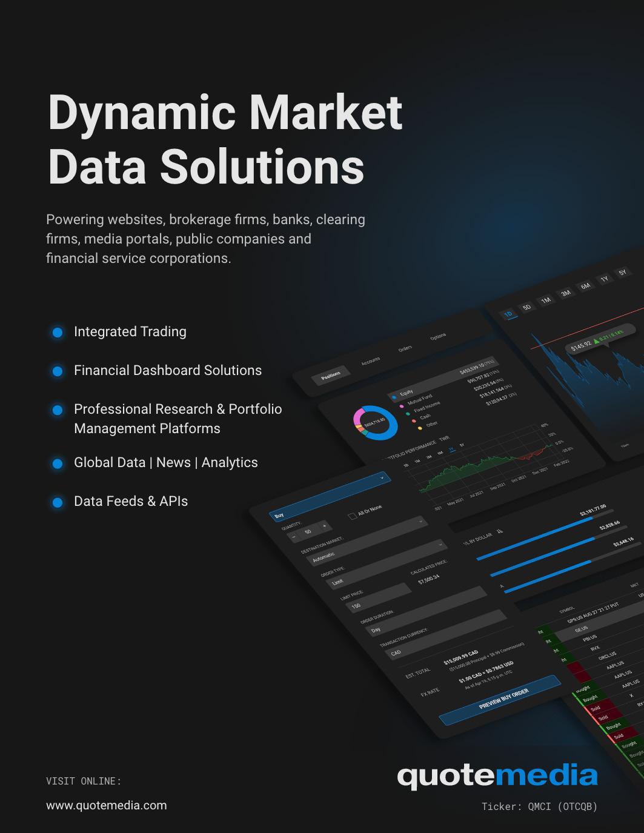644x833 pixels.
Task: Increase quantity with the plus button
Action: coord(325,525)
